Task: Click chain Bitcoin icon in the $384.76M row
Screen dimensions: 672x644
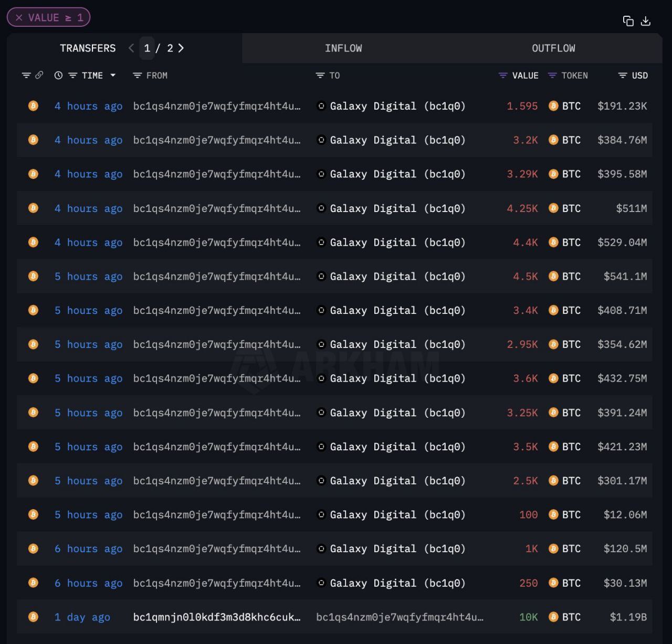Action: [33, 140]
